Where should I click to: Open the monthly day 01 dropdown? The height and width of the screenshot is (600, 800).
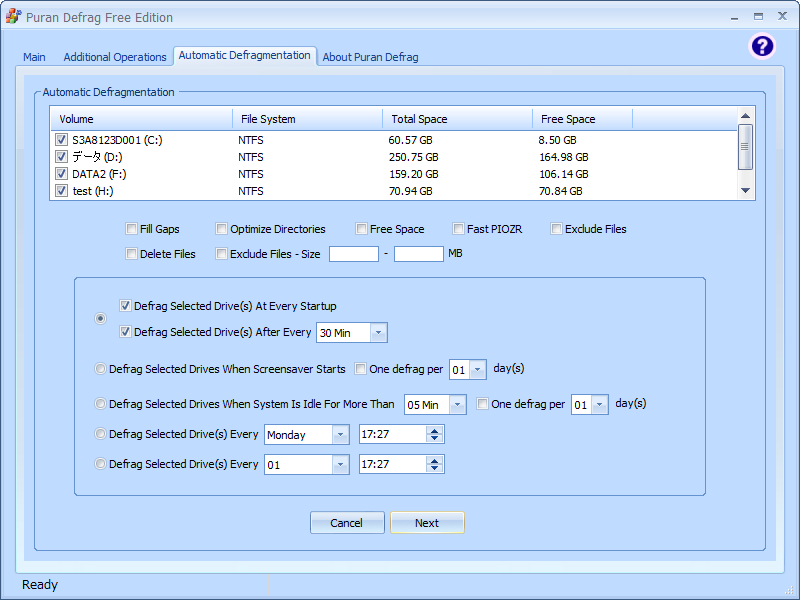(x=340, y=465)
